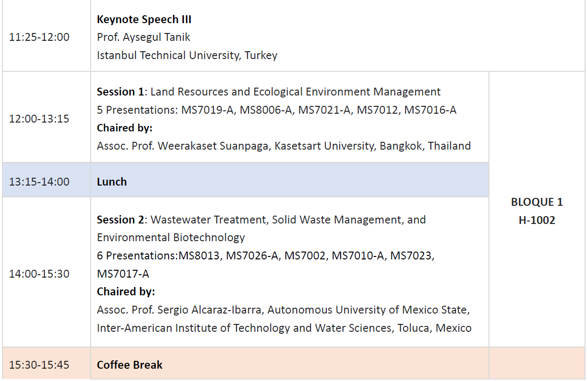588x381 pixels.
Task: Select the 12:00-13:15 time cell
Action: (39, 119)
